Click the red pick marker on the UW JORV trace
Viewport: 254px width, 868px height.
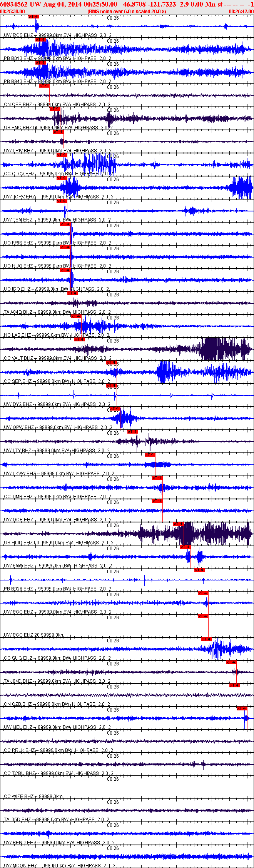[62, 178]
